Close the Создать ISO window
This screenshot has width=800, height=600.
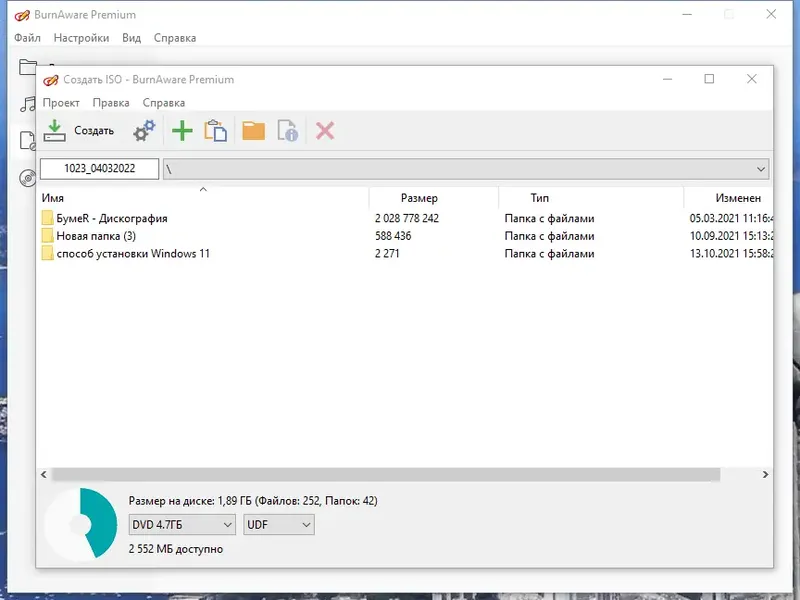coord(752,79)
